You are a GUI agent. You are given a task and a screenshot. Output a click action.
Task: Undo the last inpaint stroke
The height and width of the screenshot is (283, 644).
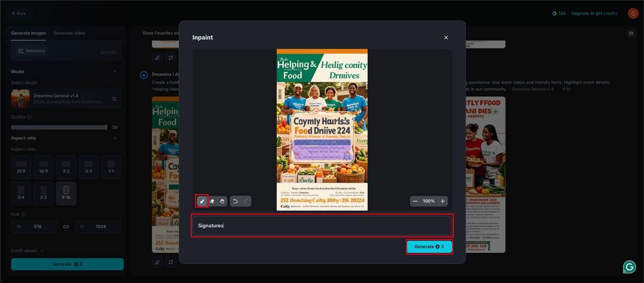(x=235, y=201)
